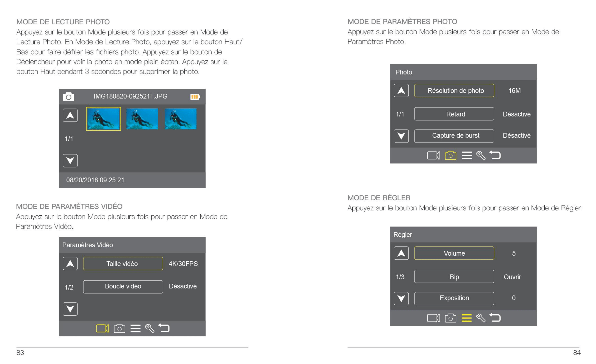Click the back arrow icon in the Paramètres Vidéo bar
Screen dimensions: 596x364
164,328
